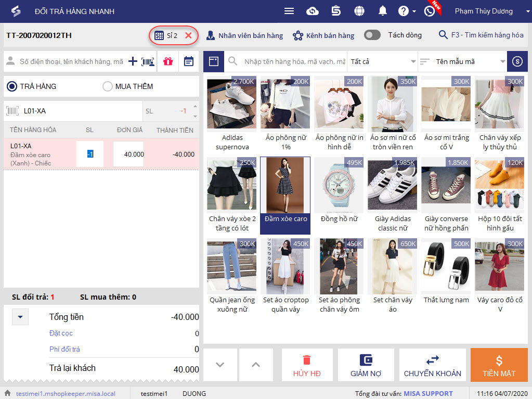Select the MUA THÊM radio option

[108, 86]
